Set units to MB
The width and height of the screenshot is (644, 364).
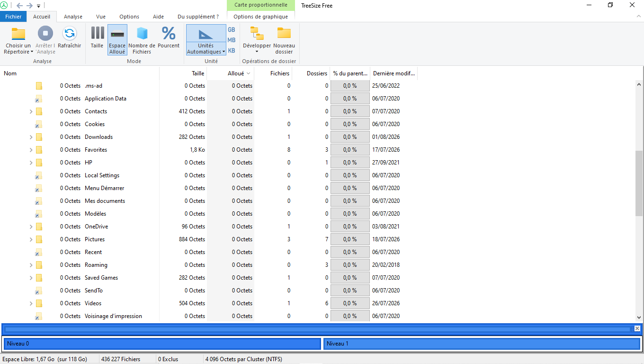point(232,40)
